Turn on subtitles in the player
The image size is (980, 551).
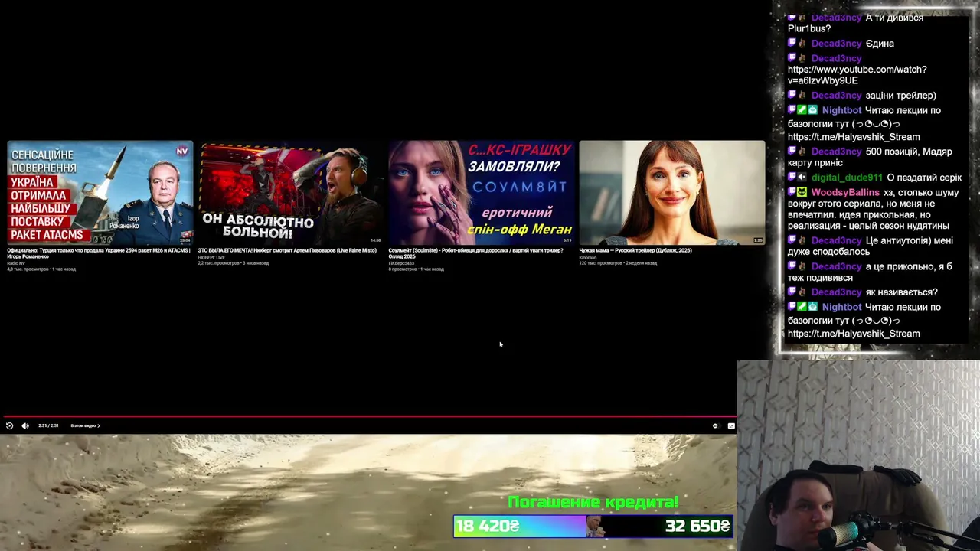pos(731,425)
